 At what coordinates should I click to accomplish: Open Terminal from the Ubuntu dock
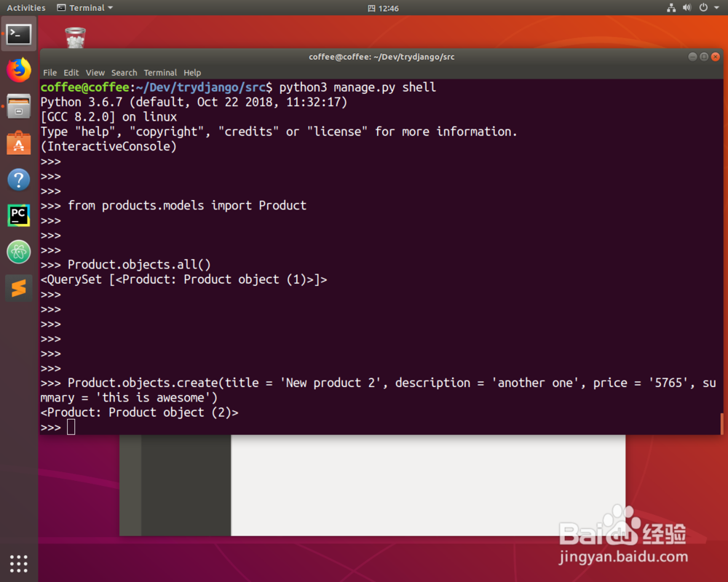[x=19, y=34]
